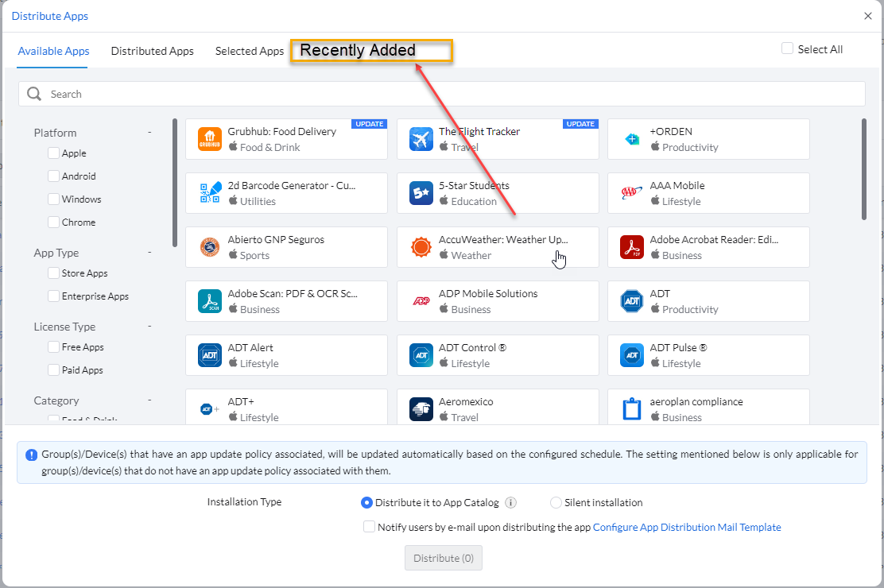The height and width of the screenshot is (588, 884).
Task: Open the Distributed Apps tab
Action: tap(152, 52)
